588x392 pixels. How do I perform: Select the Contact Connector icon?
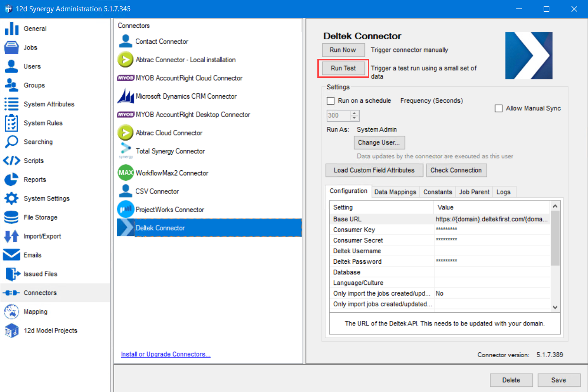pyautogui.click(x=125, y=41)
